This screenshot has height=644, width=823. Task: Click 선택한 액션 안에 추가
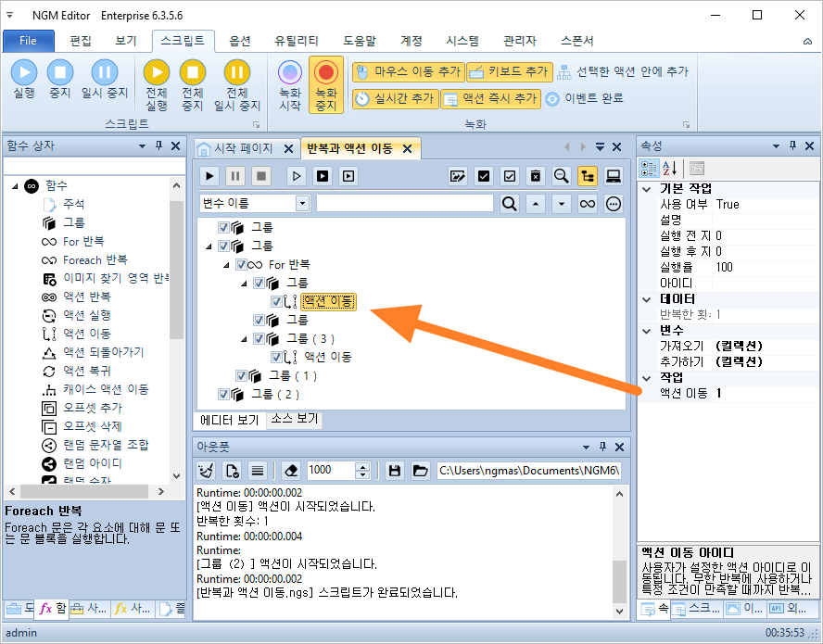pyautogui.click(x=623, y=72)
